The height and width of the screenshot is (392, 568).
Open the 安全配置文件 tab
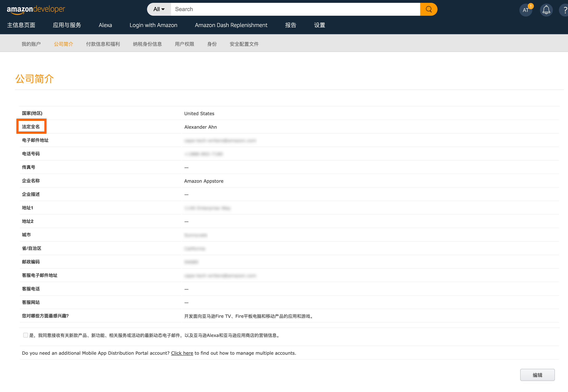coord(244,44)
